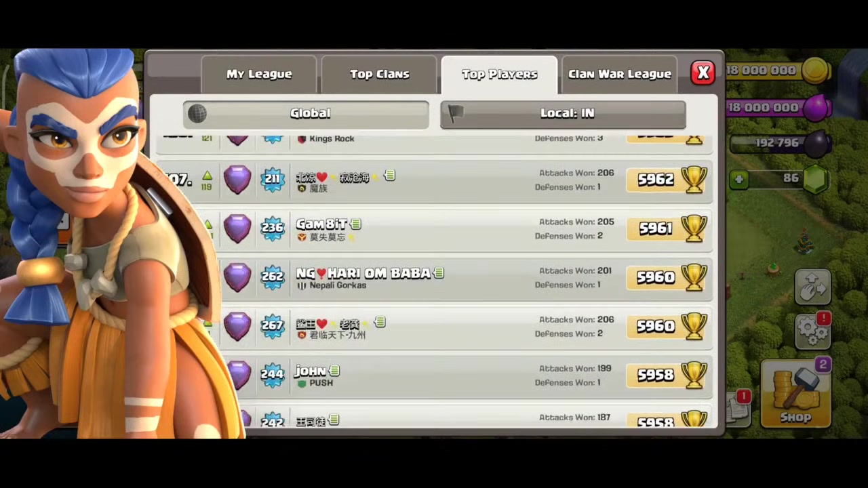Open the Clan War League tab

[619, 75]
